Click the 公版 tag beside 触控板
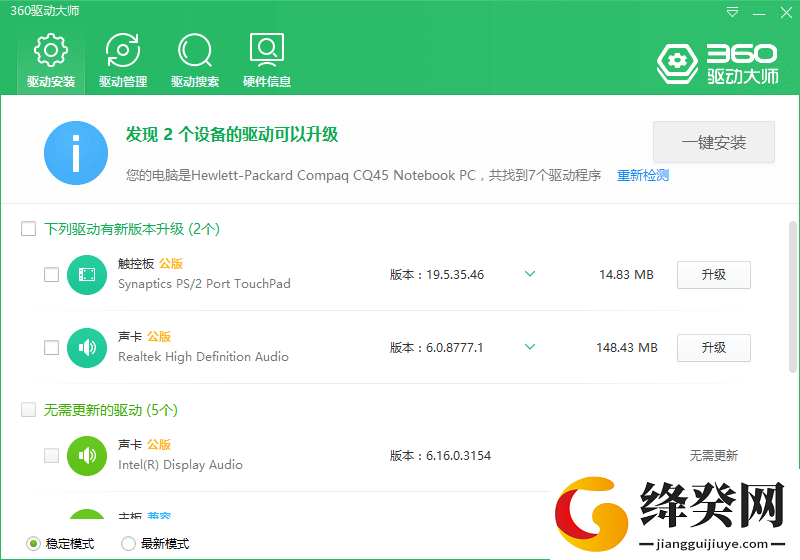Viewport: 800px width, 560px height. coord(171,264)
